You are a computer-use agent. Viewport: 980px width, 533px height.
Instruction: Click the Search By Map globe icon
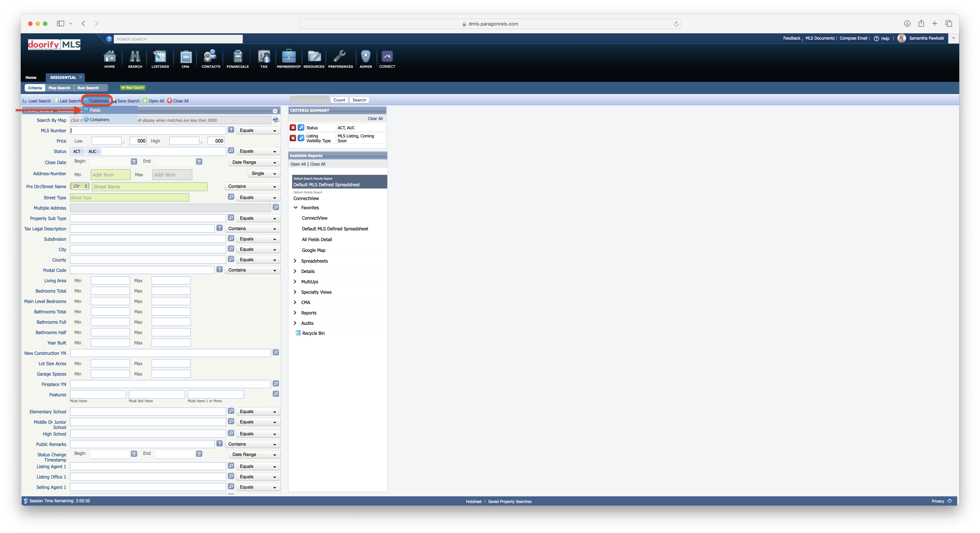[276, 120]
